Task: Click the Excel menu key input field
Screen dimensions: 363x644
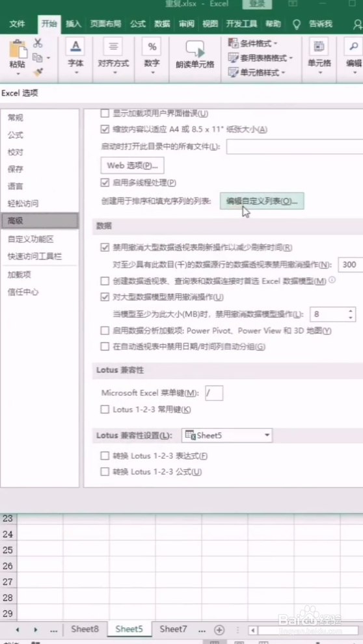Action: click(x=214, y=393)
